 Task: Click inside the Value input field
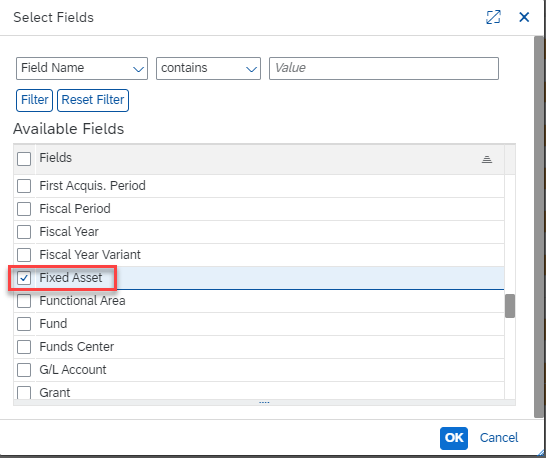click(384, 68)
